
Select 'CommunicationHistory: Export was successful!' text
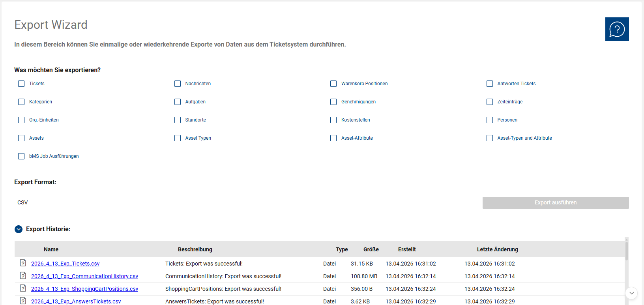pyautogui.click(x=223, y=276)
